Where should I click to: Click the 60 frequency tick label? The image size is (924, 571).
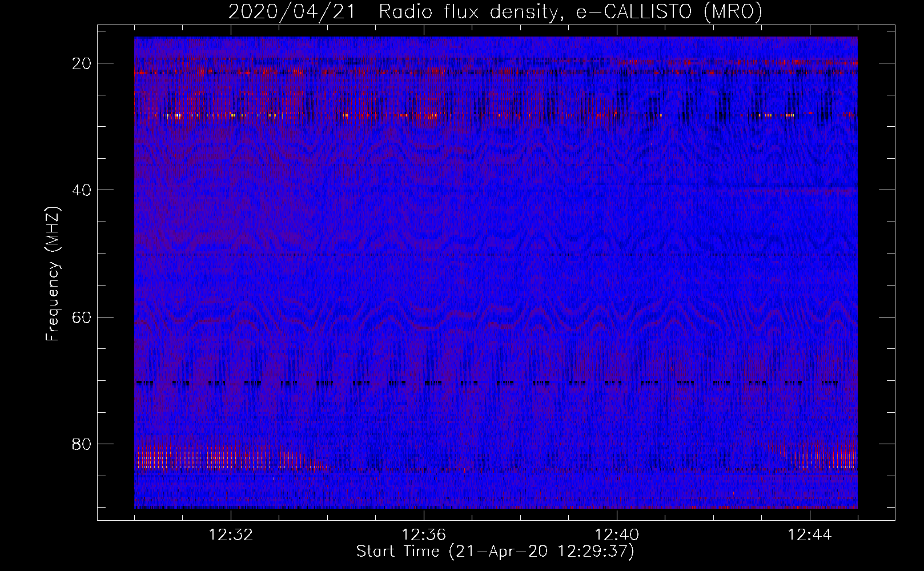pyautogui.click(x=82, y=317)
